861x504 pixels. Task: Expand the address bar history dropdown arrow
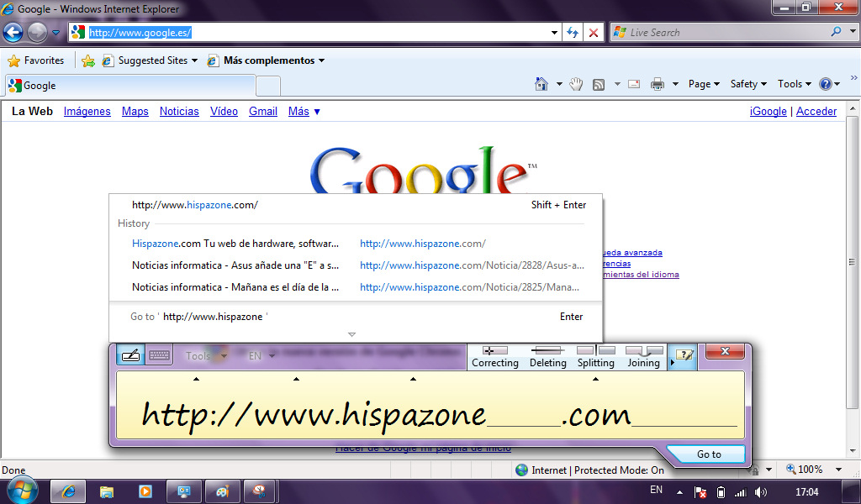pos(554,33)
